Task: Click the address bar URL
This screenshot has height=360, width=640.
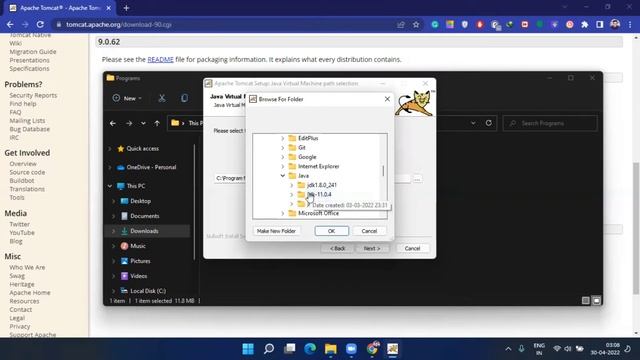Action: coord(119,24)
